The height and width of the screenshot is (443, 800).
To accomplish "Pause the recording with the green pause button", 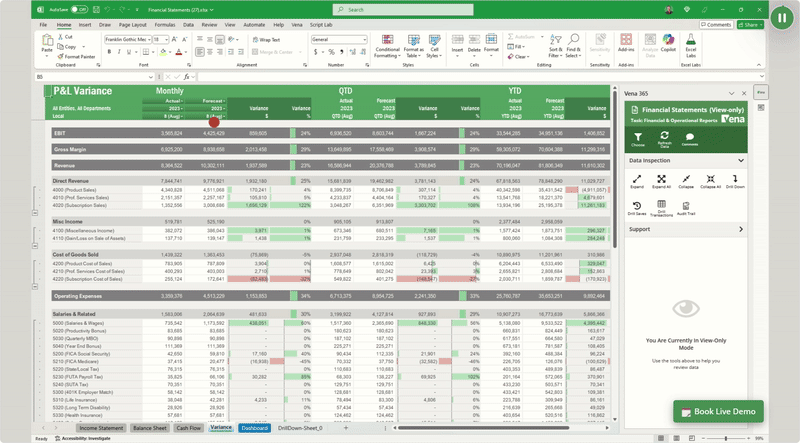I will 782,18.
